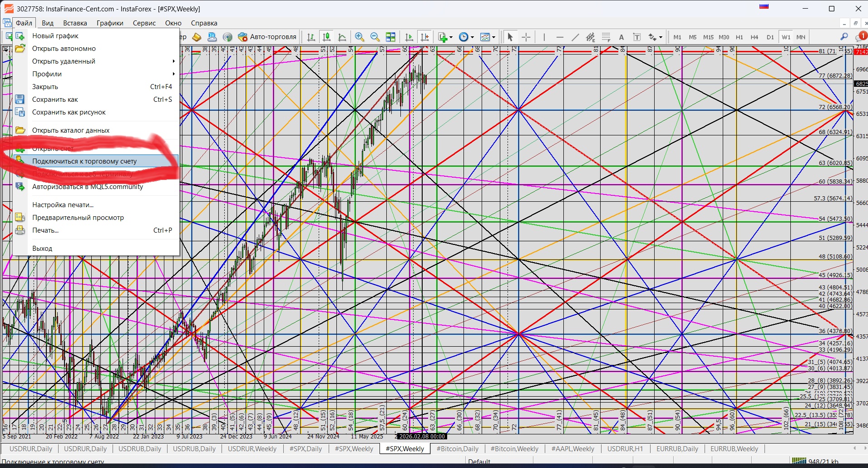The width and height of the screenshot is (868, 468).
Task: Click the Zoom Out magnifier icon
Action: tap(375, 37)
